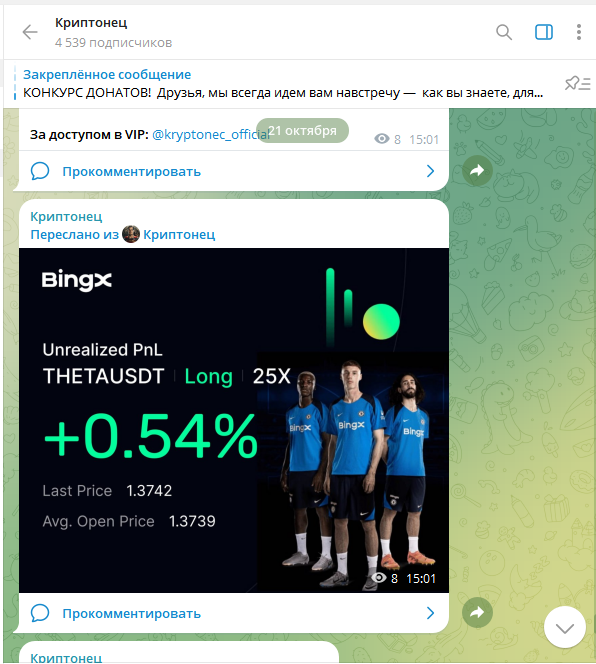The height and width of the screenshot is (664, 596).
Task: Forward the VIP access post using share arrow
Action: pyautogui.click(x=477, y=171)
